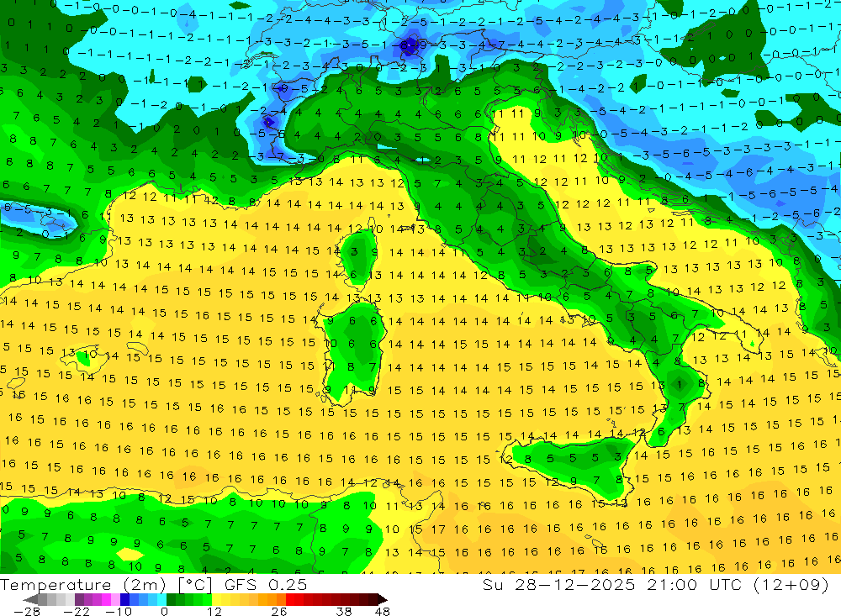Click the "(12+09)" run offset text
841x616 pixels.
pos(791,584)
